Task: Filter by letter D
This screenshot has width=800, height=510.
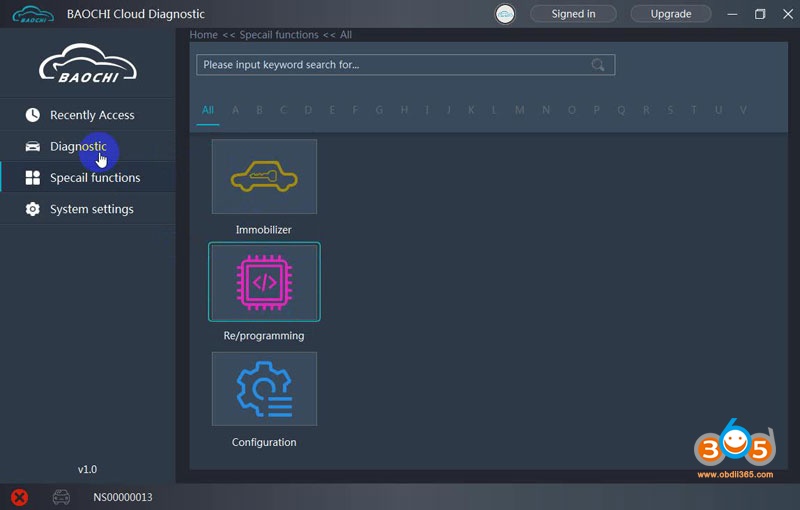Action: coord(308,110)
